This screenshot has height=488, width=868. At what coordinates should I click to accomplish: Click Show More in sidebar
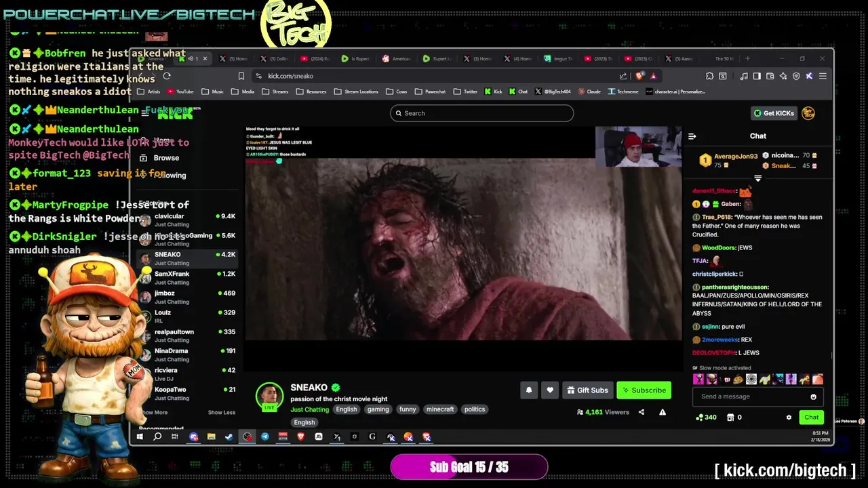click(155, 412)
